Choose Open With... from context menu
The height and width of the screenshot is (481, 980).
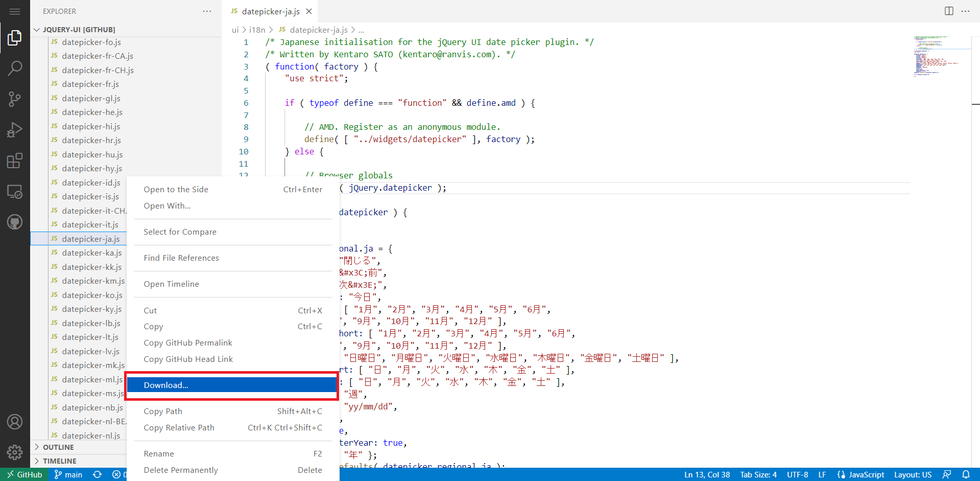233,205
